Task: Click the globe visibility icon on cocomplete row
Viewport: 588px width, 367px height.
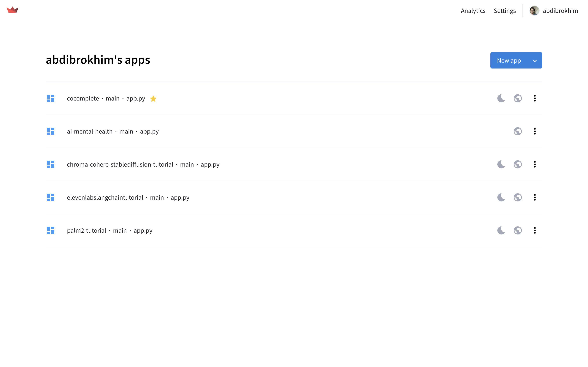Action: 518,98
